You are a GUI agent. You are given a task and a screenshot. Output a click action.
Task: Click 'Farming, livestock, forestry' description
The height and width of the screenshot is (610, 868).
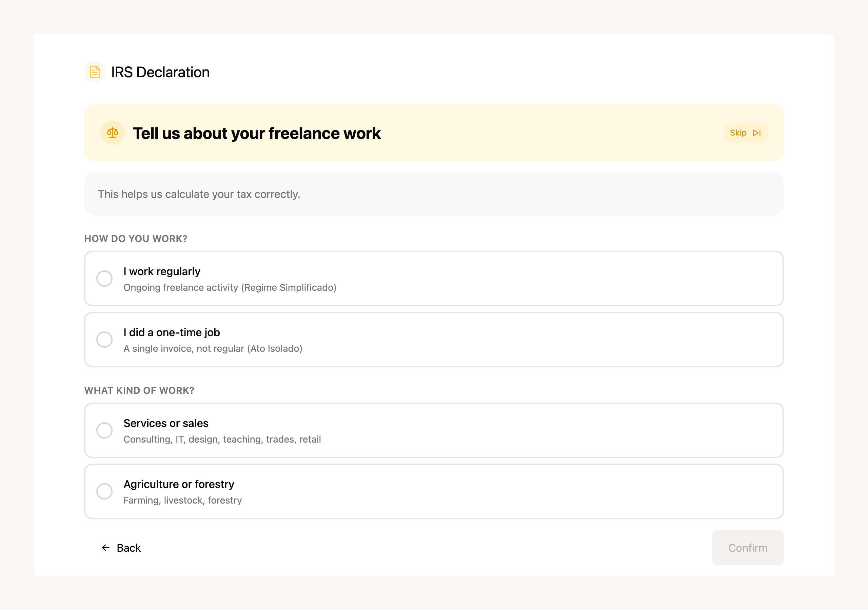[x=183, y=501]
